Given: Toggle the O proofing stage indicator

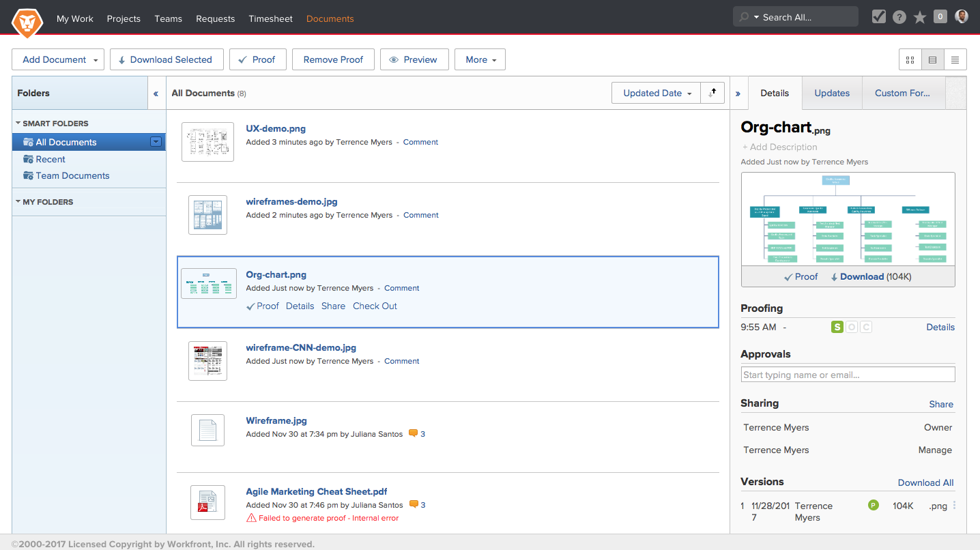Looking at the screenshot, I should tap(852, 327).
